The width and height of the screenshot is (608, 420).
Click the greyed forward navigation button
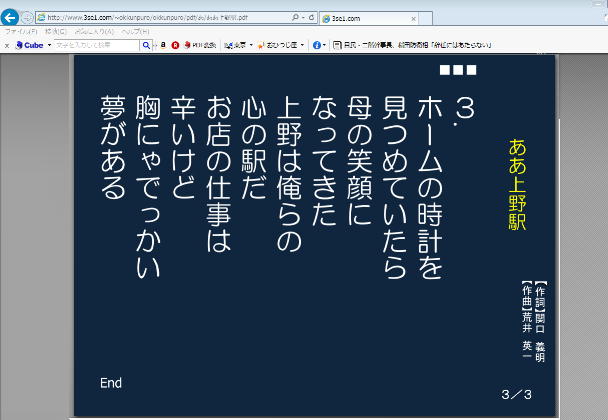[27, 17]
